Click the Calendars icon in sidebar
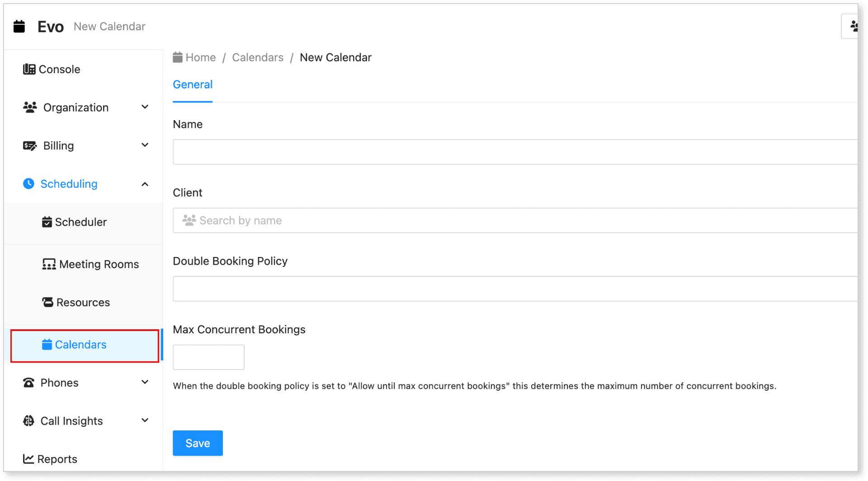The image size is (868, 481). tap(47, 345)
